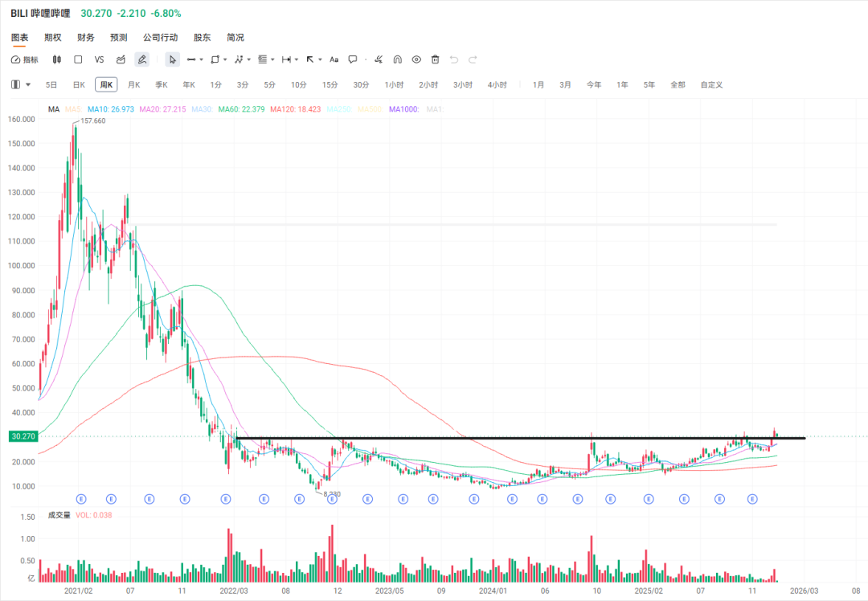Expand the arrow tool dropdown
Screen dimensions: 868x601
coord(321,59)
